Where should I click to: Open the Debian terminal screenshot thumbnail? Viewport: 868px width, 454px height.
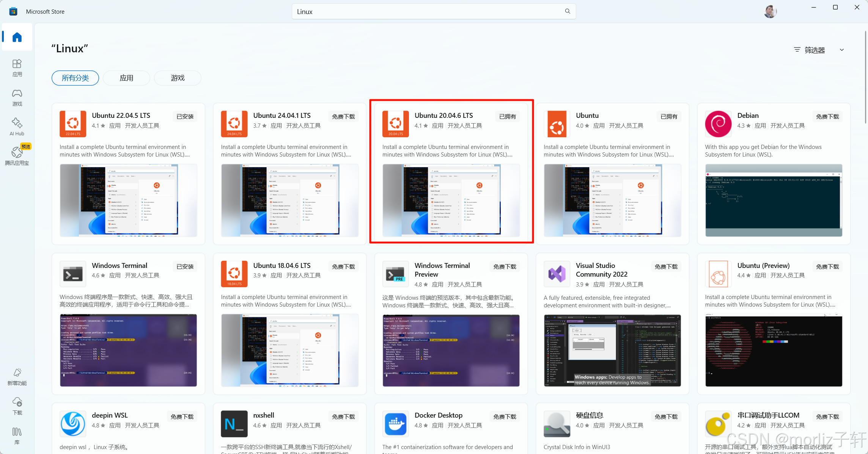tap(774, 200)
